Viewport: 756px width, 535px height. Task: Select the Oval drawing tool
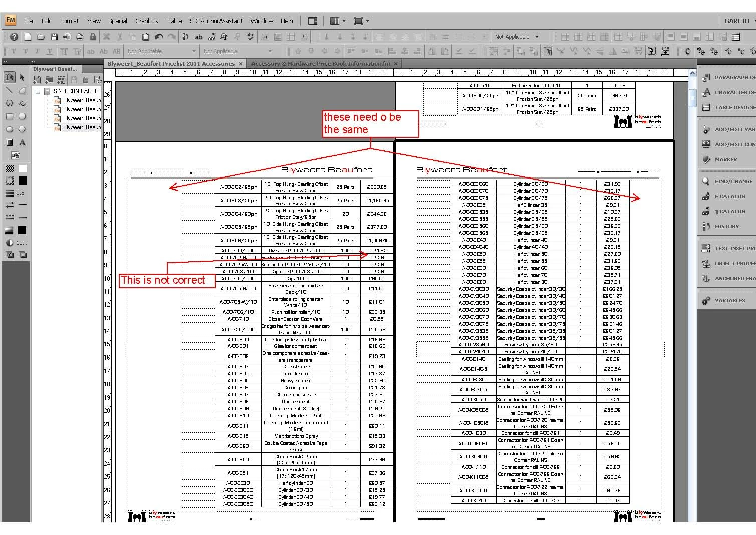point(10,129)
